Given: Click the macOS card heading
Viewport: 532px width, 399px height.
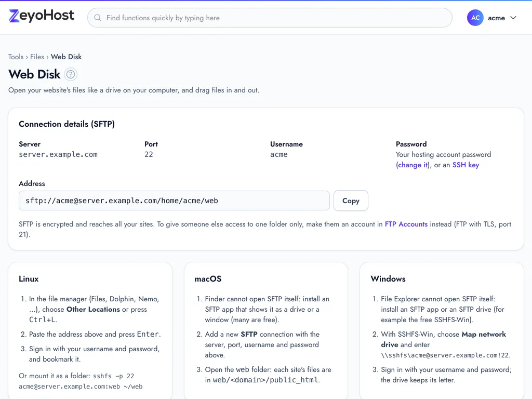Looking at the screenshot, I should click(208, 279).
